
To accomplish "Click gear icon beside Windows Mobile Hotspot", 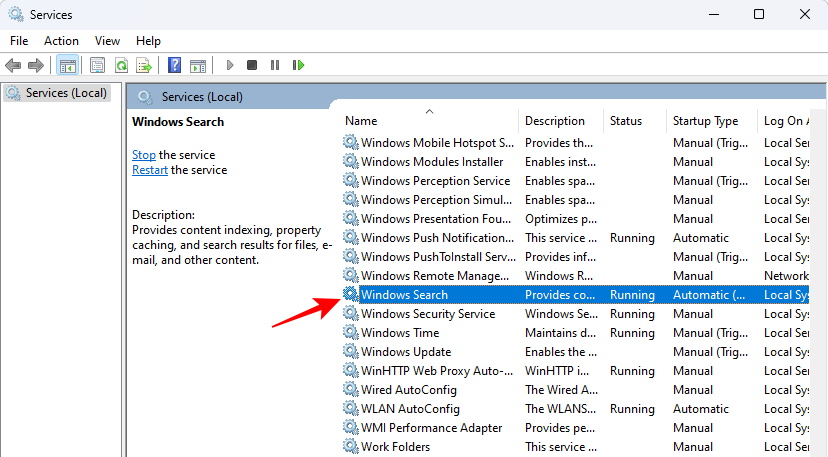I will tap(351, 142).
